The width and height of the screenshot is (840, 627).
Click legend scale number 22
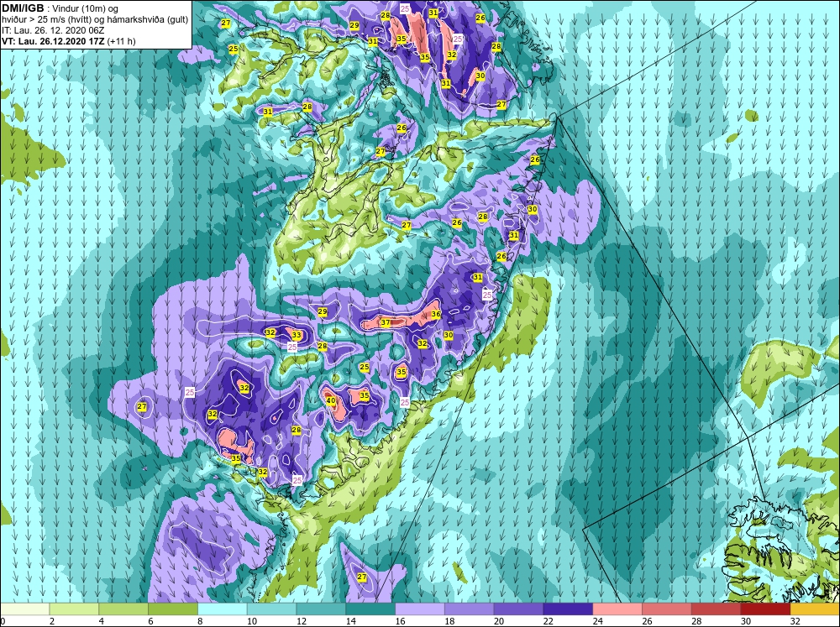(x=548, y=621)
